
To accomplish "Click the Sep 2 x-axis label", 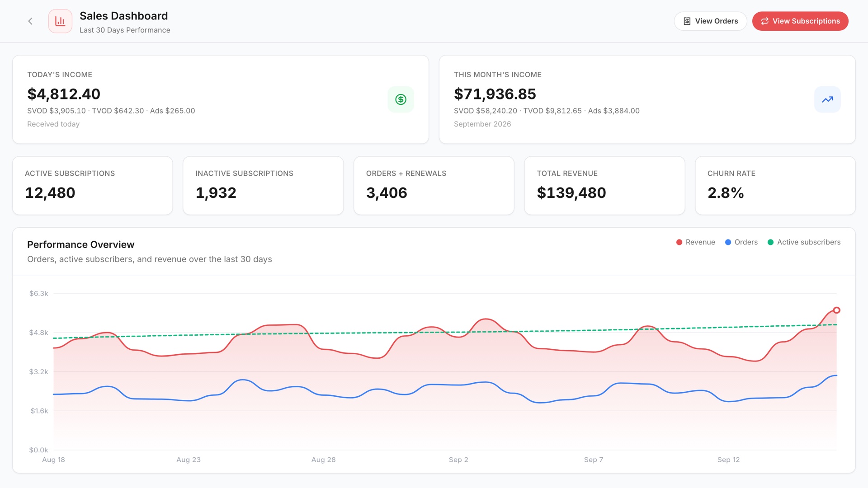I will [x=458, y=460].
